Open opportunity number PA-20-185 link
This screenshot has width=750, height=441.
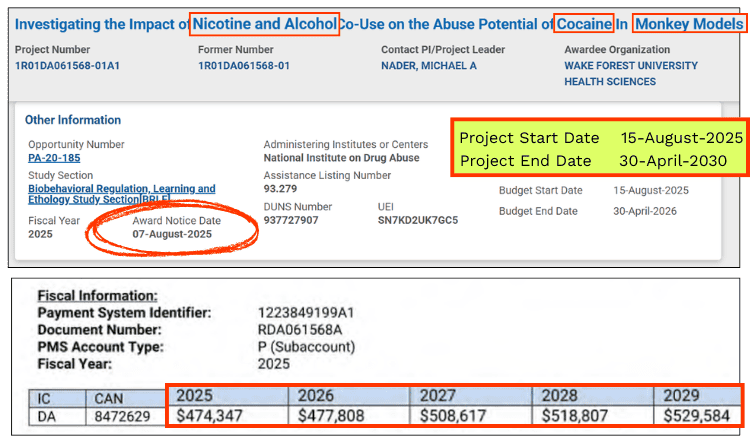54,158
